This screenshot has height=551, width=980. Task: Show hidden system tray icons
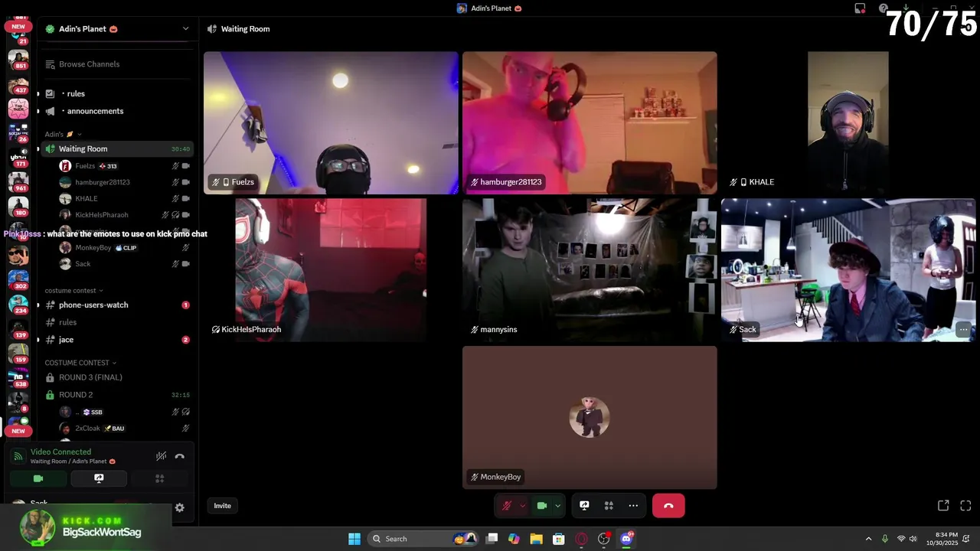(x=868, y=539)
